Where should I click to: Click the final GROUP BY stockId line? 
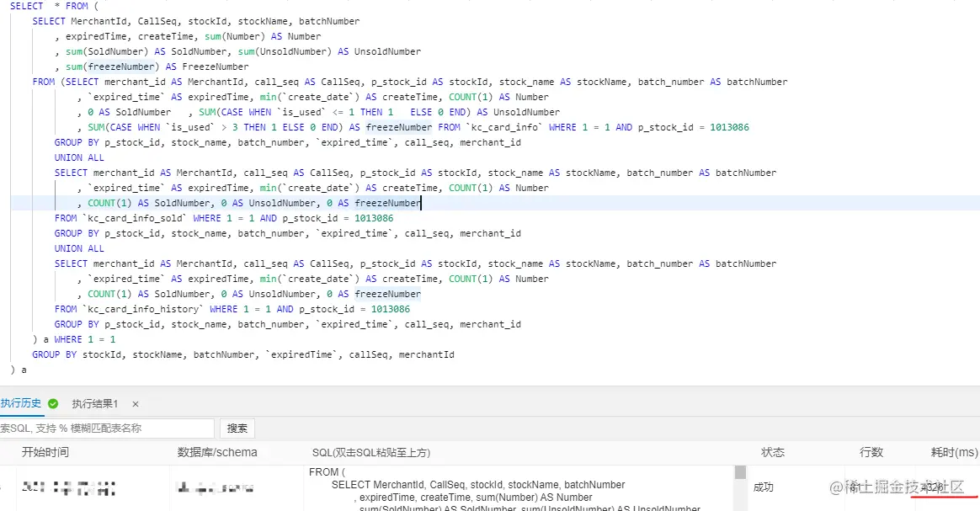point(243,354)
